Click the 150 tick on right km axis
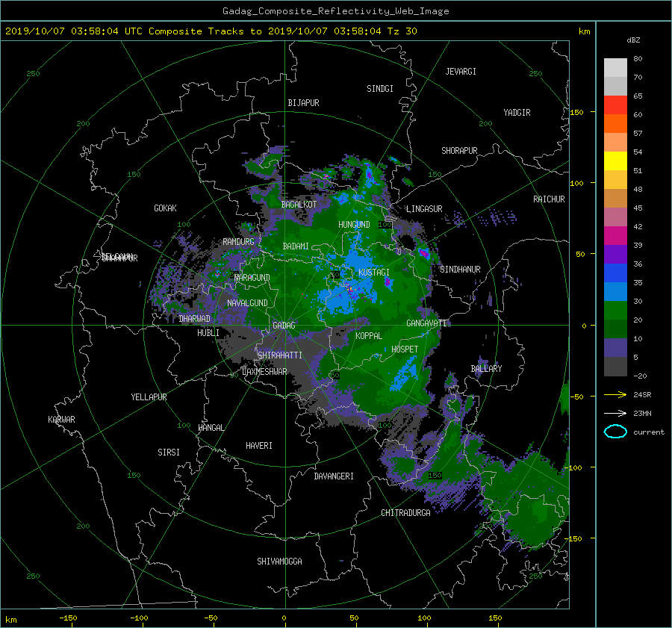This screenshot has width=672, height=628. pos(576,112)
